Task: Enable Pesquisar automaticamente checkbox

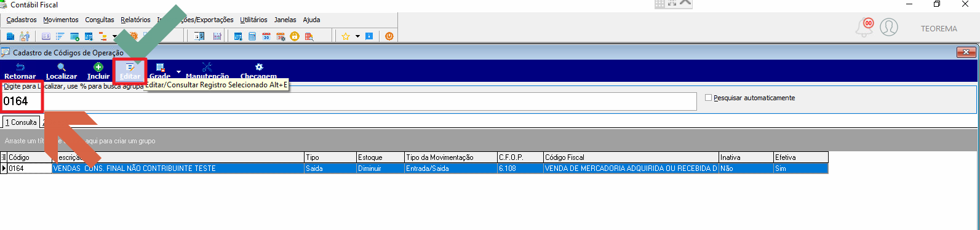Action: click(x=708, y=98)
